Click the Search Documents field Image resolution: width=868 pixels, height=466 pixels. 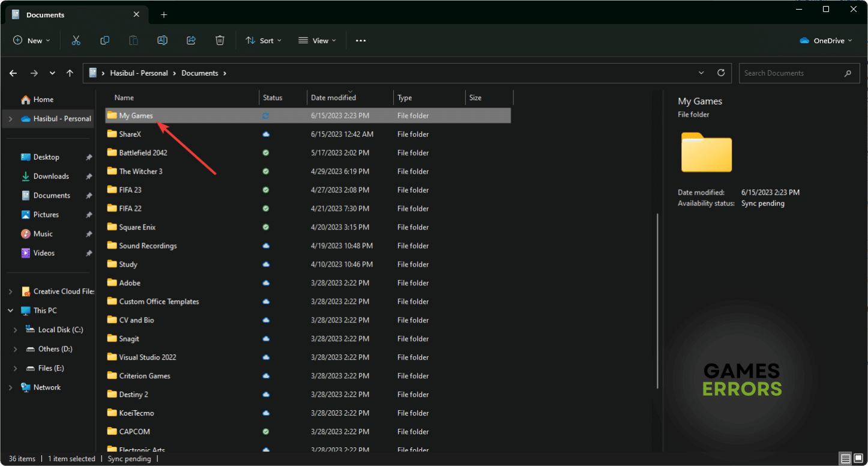click(x=791, y=73)
